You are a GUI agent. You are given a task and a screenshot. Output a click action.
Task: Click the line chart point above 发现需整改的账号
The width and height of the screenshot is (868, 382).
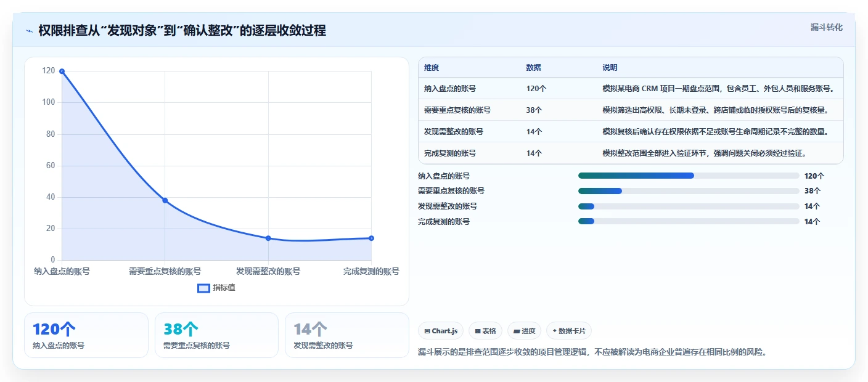(x=268, y=238)
